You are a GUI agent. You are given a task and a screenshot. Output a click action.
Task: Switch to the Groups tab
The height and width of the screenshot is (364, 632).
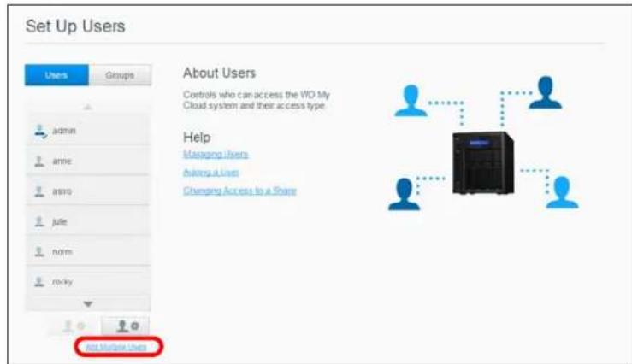120,75
